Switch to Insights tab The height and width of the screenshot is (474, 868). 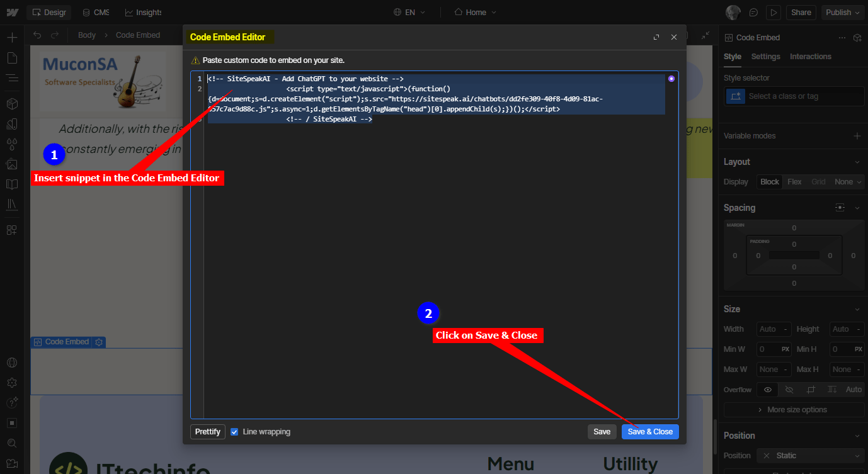pos(143,12)
